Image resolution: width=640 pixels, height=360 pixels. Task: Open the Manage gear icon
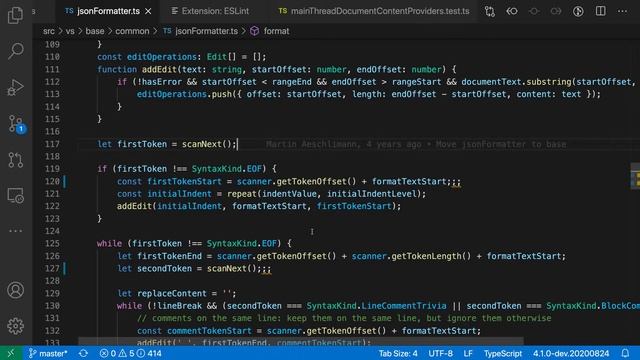[16, 326]
